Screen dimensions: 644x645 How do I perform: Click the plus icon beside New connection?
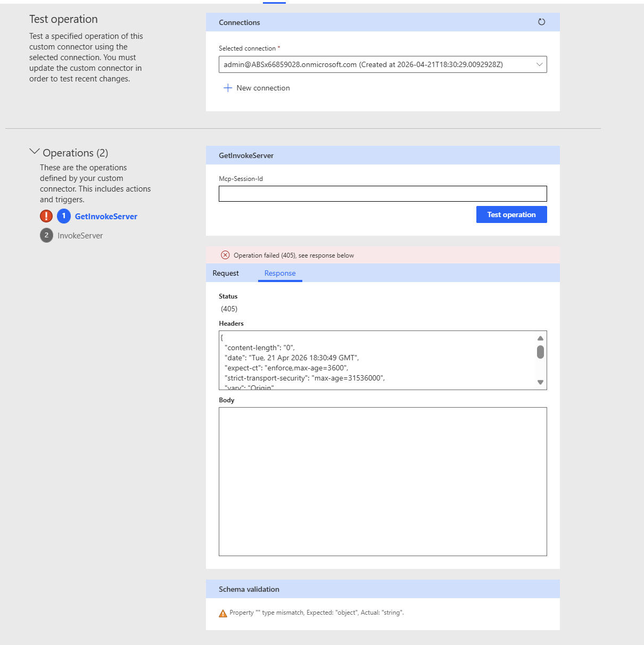point(228,88)
